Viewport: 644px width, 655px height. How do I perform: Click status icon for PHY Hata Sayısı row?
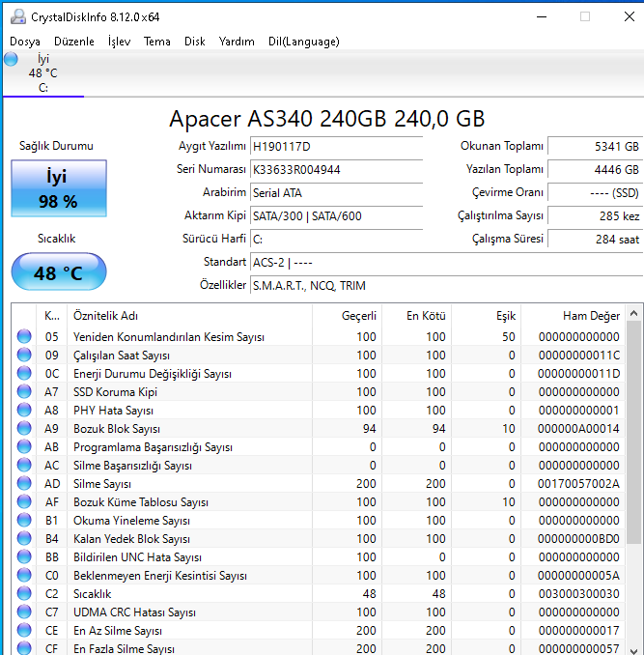24,411
